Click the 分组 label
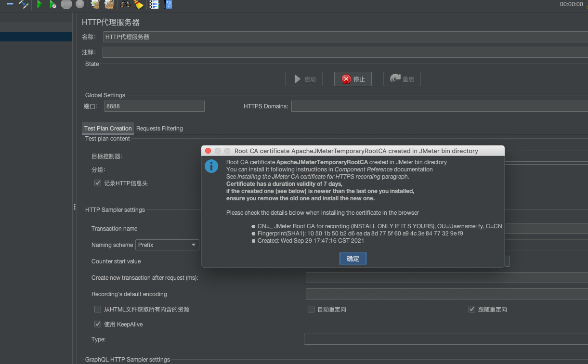The height and width of the screenshot is (364, 588). [98, 170]
